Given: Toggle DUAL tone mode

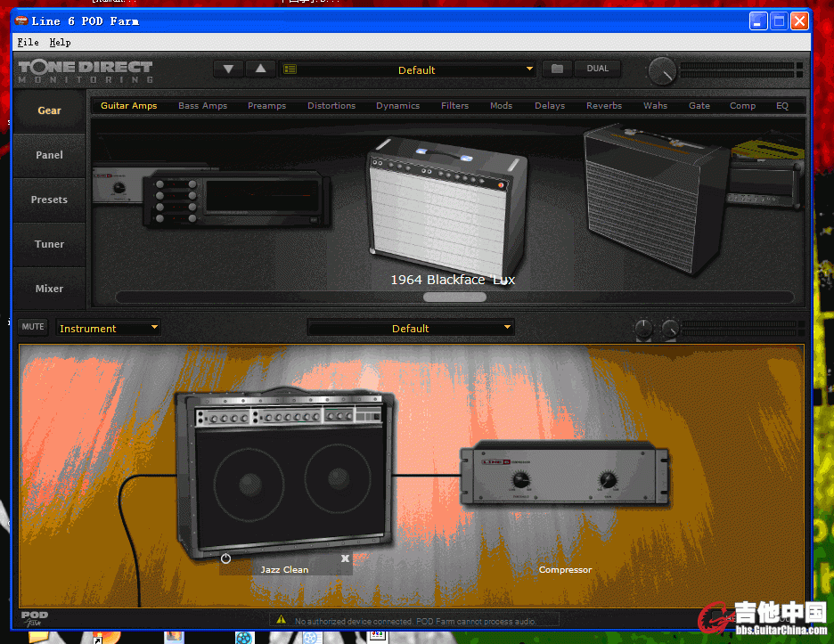Looking at the screenshot, I should pyautogui.click(x=597, y=69).
